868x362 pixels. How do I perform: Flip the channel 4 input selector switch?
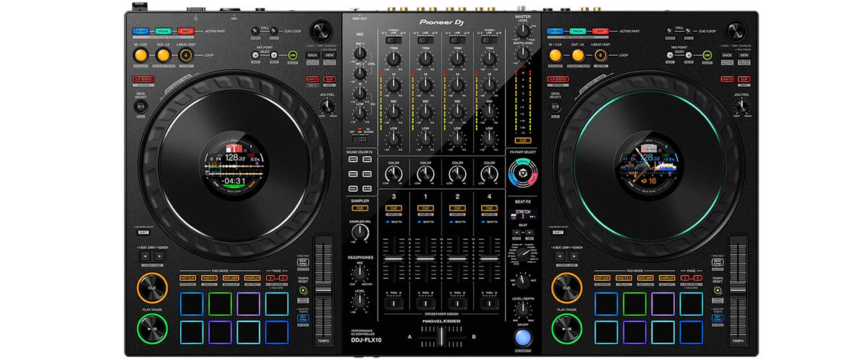[x=490, y=40]
